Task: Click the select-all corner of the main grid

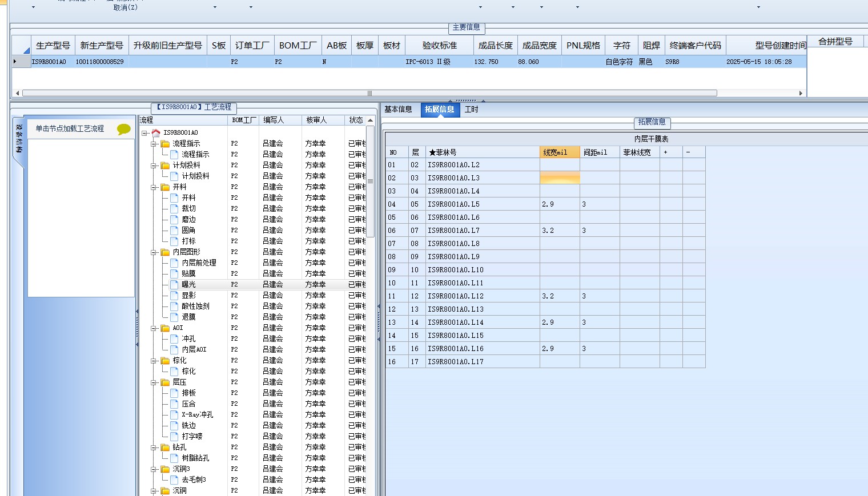Action: (x=21, y=46)
